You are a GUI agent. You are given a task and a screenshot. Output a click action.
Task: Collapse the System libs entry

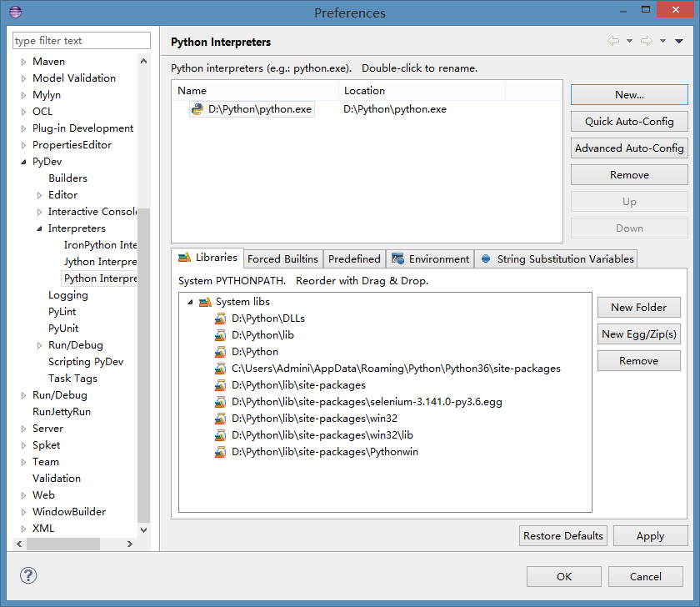click(189, 301)
